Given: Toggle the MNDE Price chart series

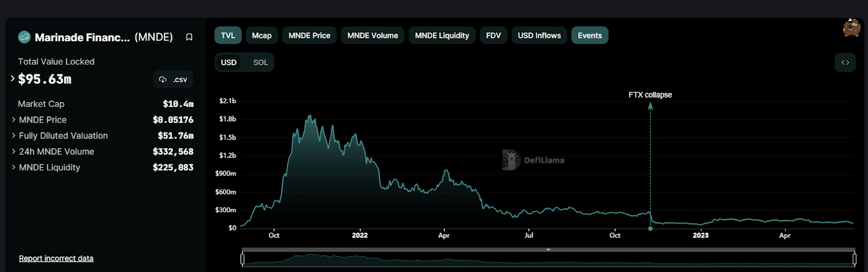Looking at the screenshot, I should click(309, 35).
